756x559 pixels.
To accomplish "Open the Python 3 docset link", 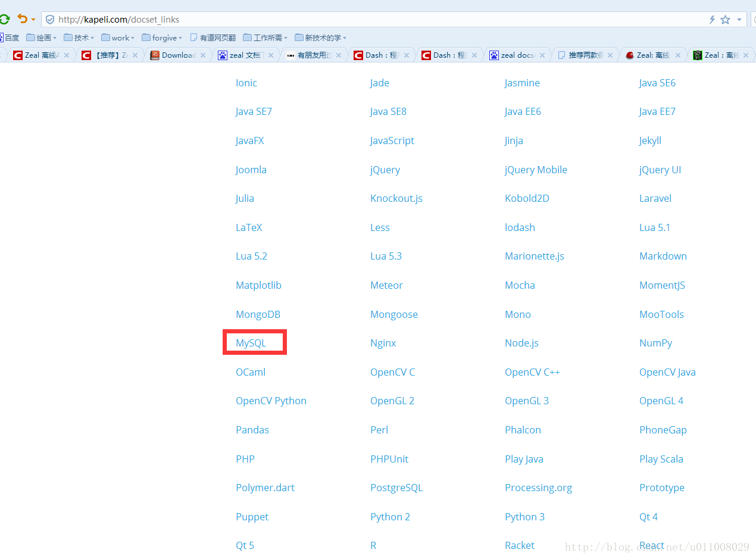I will [524, 517].
